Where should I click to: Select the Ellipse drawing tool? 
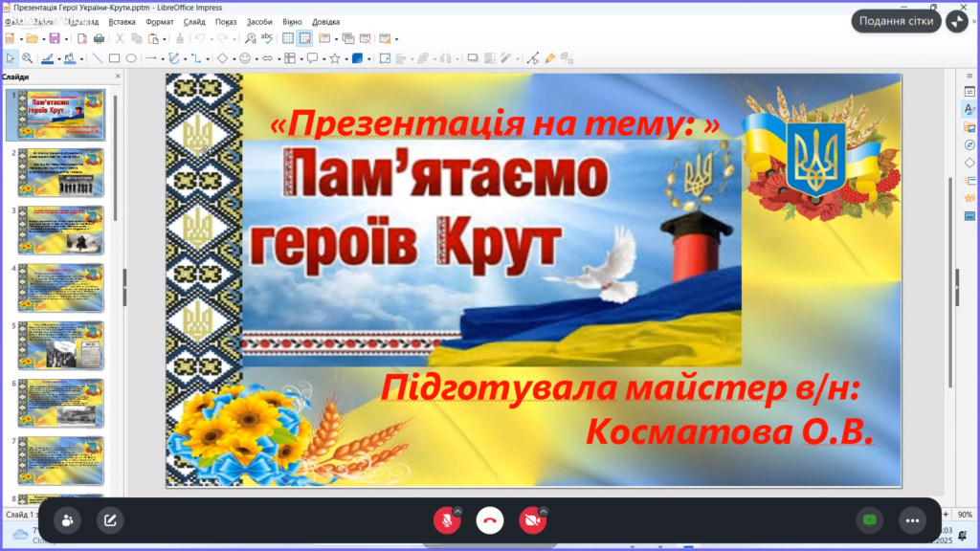click(x=131, y=58)
